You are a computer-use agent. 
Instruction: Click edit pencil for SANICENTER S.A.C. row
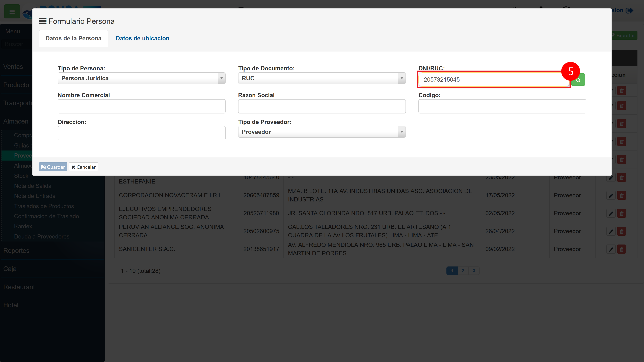611,249
